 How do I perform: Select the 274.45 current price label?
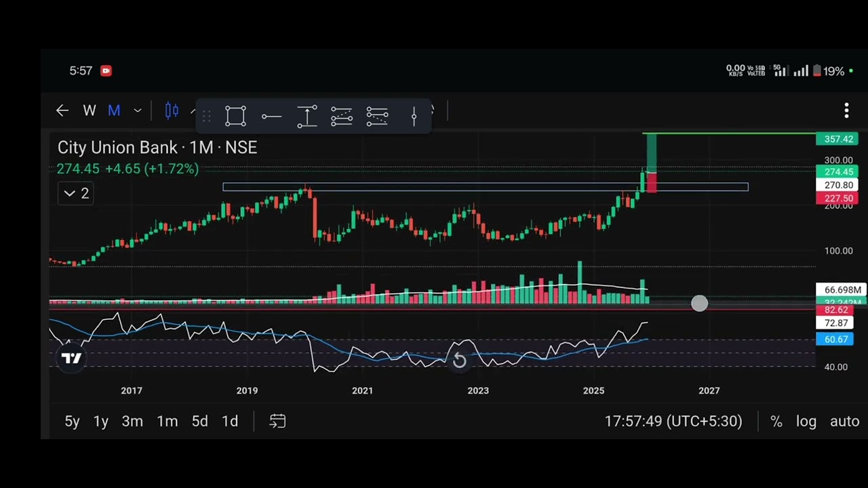[837, 172]
